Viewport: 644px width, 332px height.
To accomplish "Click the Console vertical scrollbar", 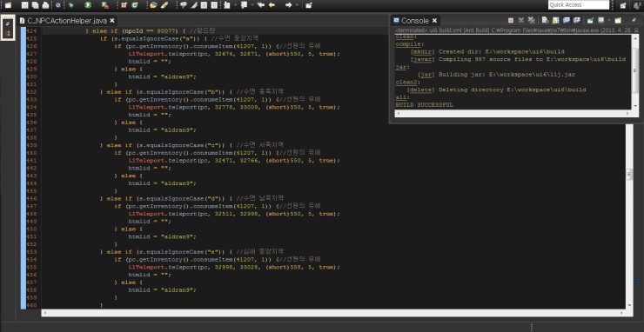I will [635, 72].
